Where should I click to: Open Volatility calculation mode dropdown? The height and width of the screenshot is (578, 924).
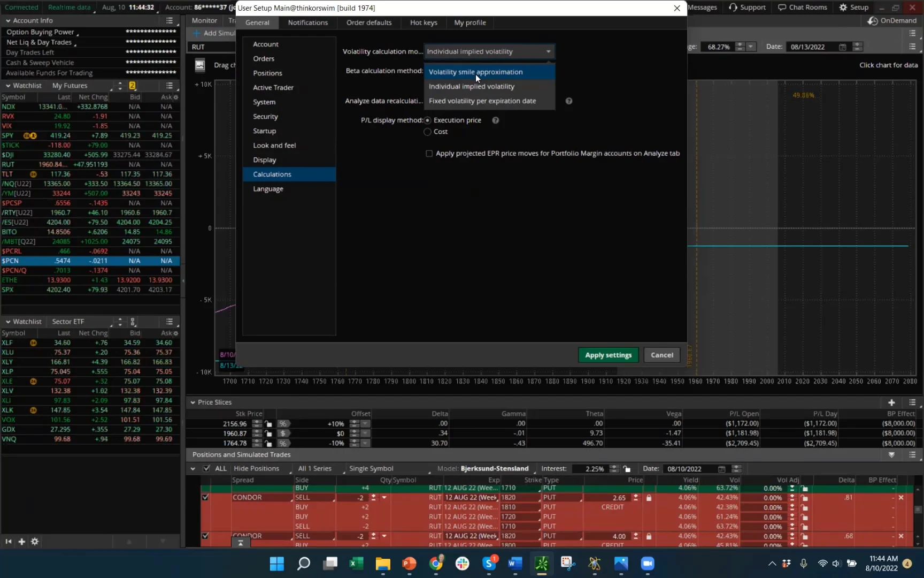(x=489, y=51)
